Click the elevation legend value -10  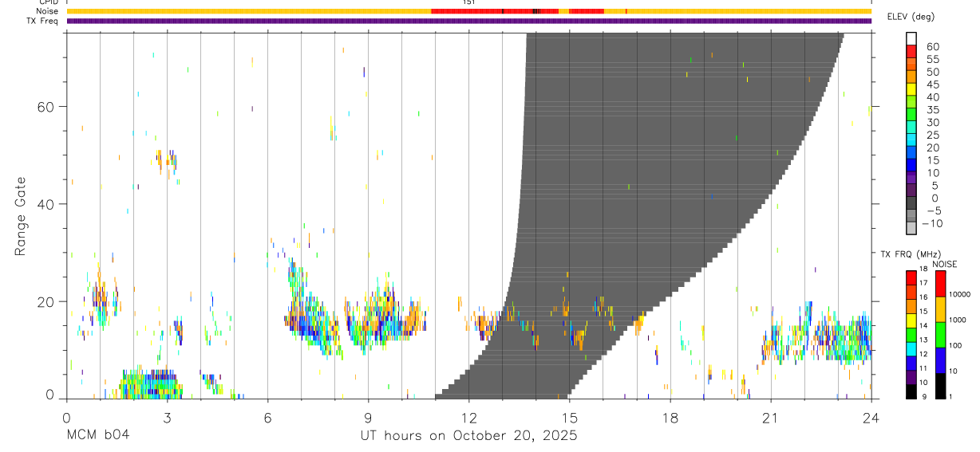[932, 223]
